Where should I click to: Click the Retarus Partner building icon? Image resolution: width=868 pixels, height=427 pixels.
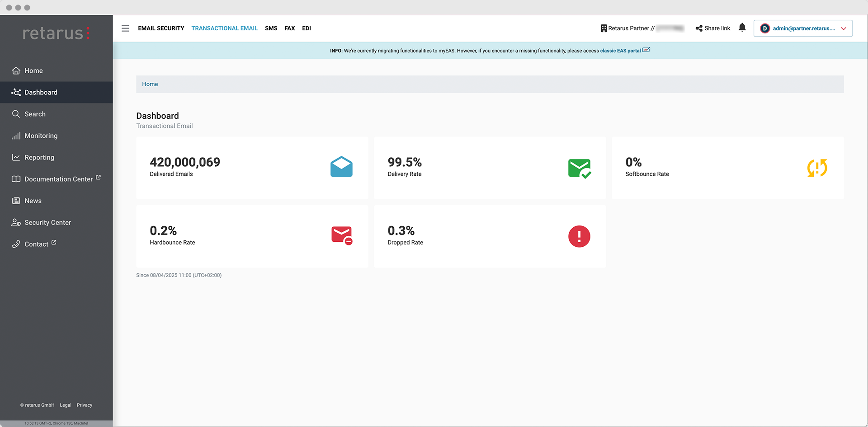point(604,28)
